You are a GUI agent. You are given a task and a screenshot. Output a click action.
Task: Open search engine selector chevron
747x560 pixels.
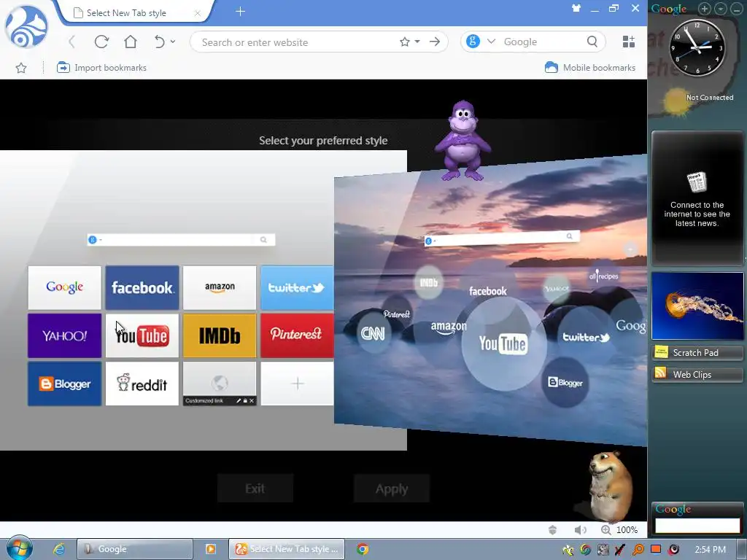pyautogui.click(x=491, y=42)
